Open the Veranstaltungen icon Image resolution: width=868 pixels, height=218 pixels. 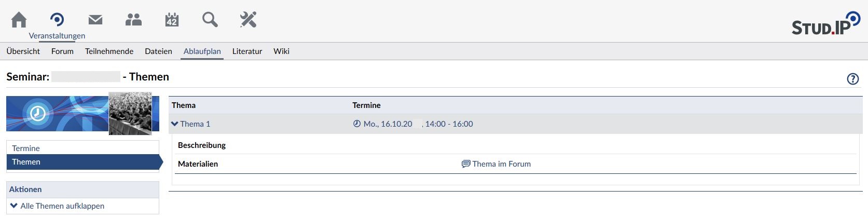click(x=57, y=20)
